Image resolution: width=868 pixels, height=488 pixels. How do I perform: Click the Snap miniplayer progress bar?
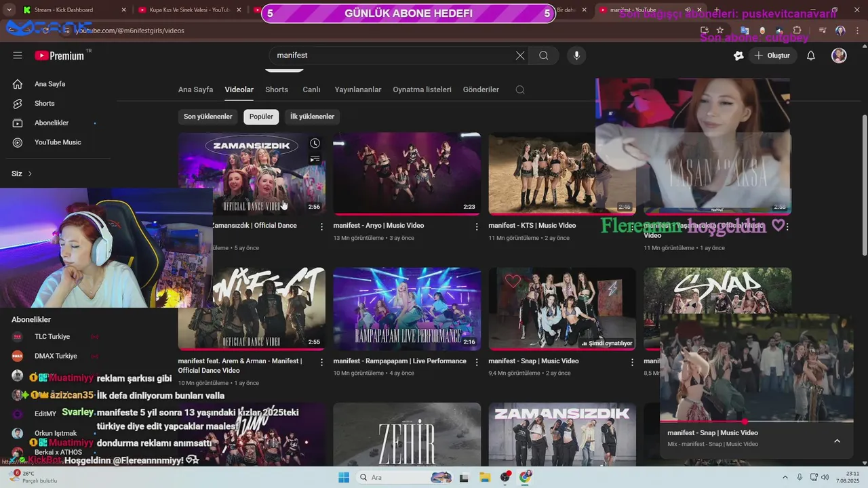tap(756, 422)
